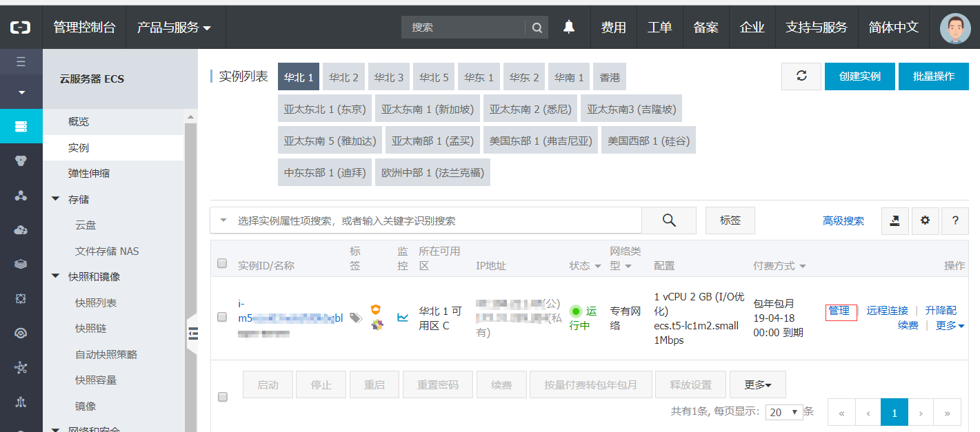Image resolution: width=980 pixels, height=432 pixels.
Task: Click the colorful OS icon under the shield
Action: click(x=377, y=325)
